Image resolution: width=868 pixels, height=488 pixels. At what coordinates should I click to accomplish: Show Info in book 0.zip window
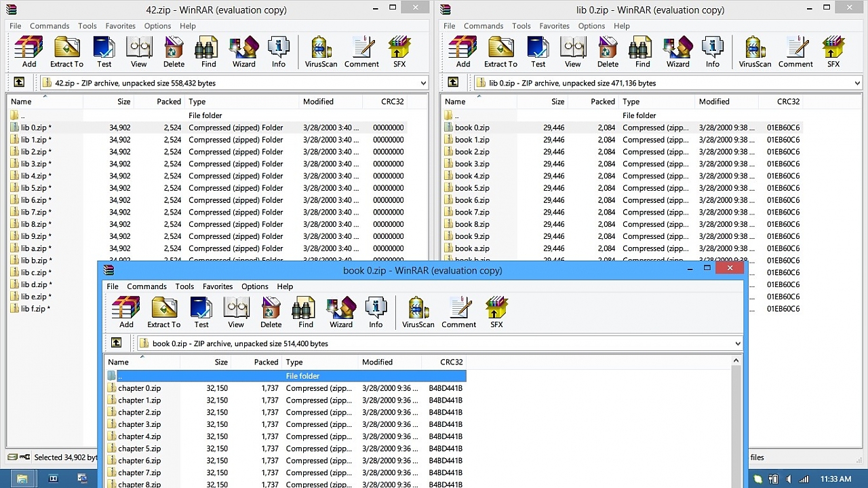pyautogui.click(x=376, y=312)
